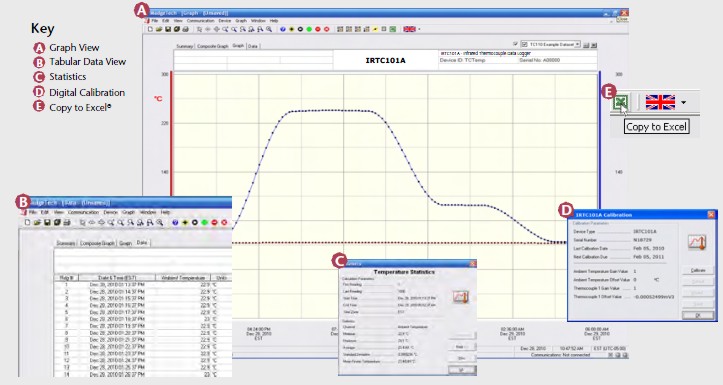Click blue Help question icon in Graph window

(x=283, y=29)
